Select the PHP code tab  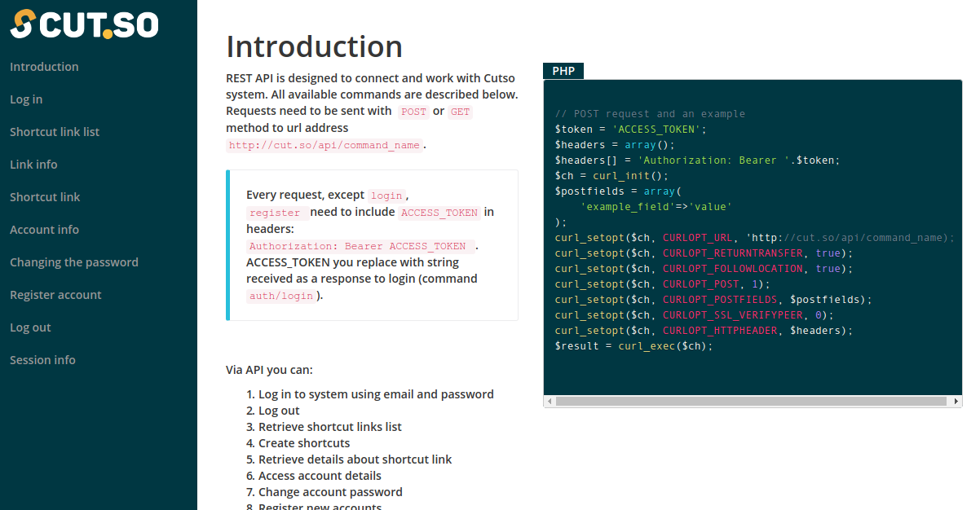tap(563, 71)
